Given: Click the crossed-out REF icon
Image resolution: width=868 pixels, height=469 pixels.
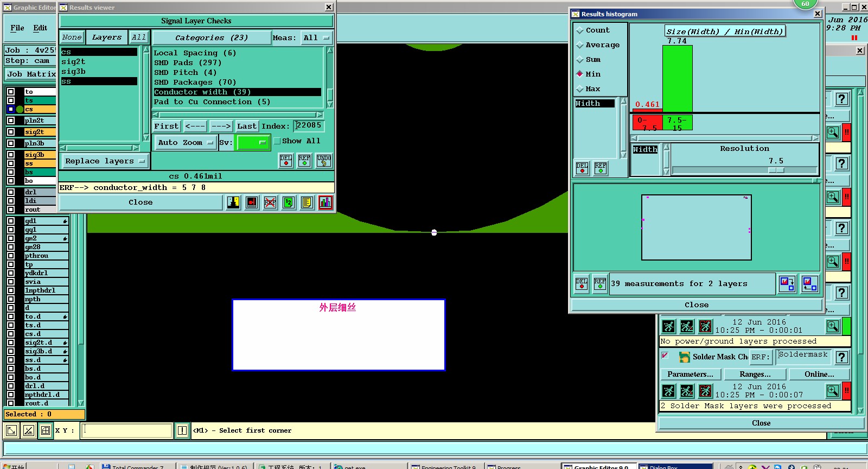Looking at the screenshot, I should [270, 202].
